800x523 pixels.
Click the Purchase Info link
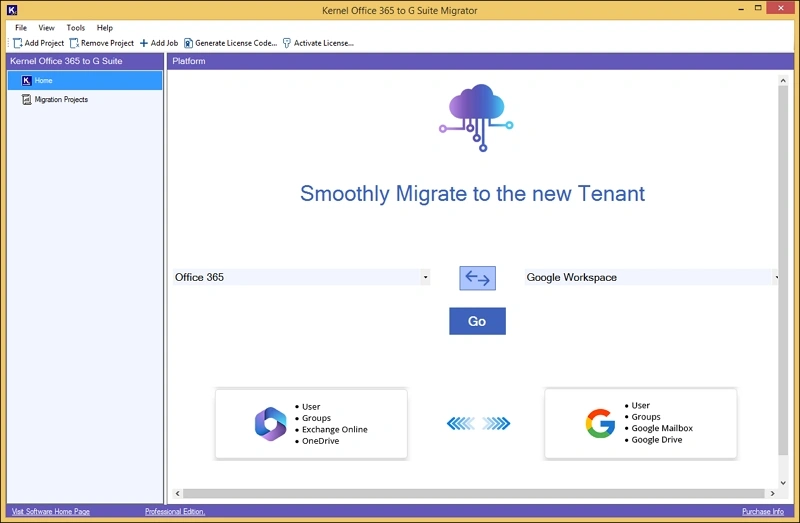point(762,512)
